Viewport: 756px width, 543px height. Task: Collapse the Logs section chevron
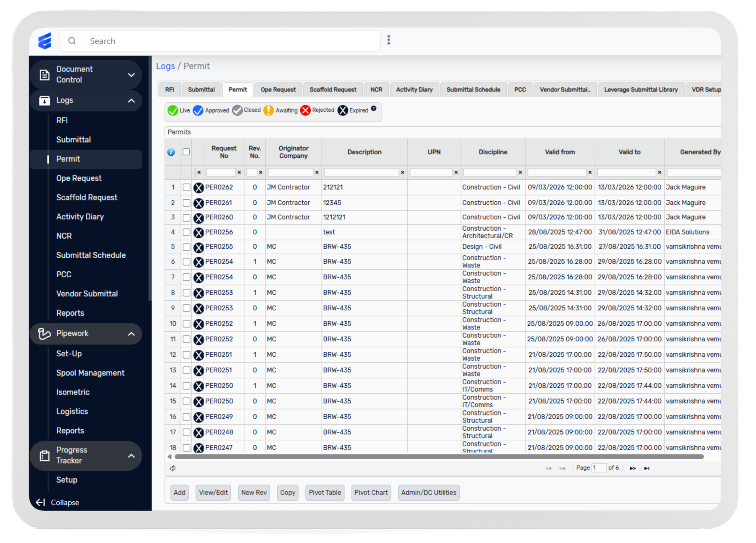[x=131, y=101]
